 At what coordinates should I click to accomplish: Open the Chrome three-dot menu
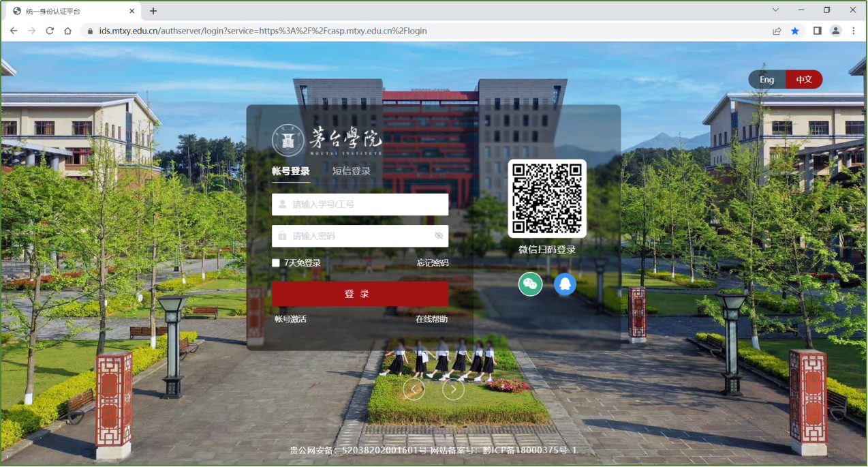pyautogui.click(x=853, y=31)
